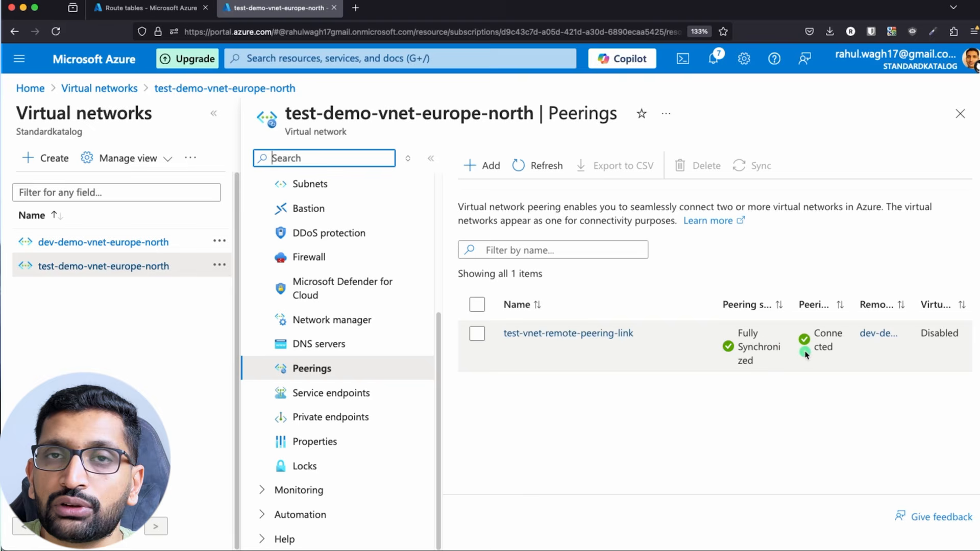This screenshot has height=551, width=980.
Task: Focus the Azure global search box
Action: click(x=400, y=59)
